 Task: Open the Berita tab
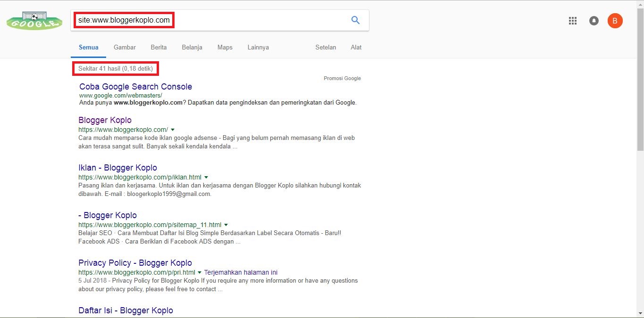coord(159,47)
